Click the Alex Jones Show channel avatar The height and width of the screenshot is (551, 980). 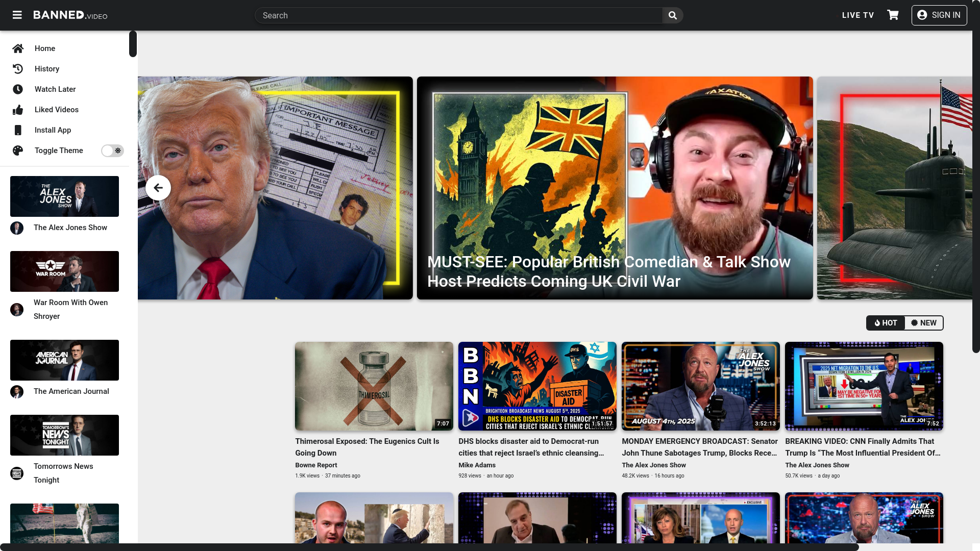pos(17,228)
